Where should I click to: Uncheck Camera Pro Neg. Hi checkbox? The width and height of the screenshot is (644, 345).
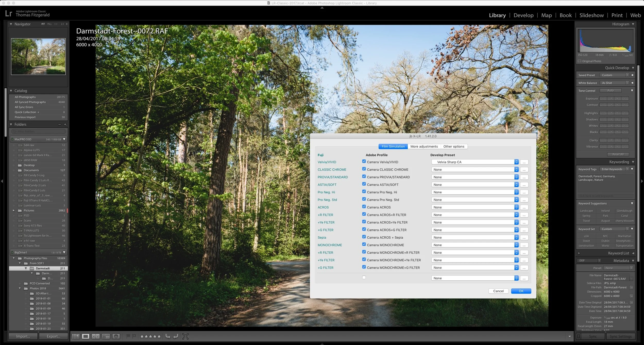[x=364, y=192]
